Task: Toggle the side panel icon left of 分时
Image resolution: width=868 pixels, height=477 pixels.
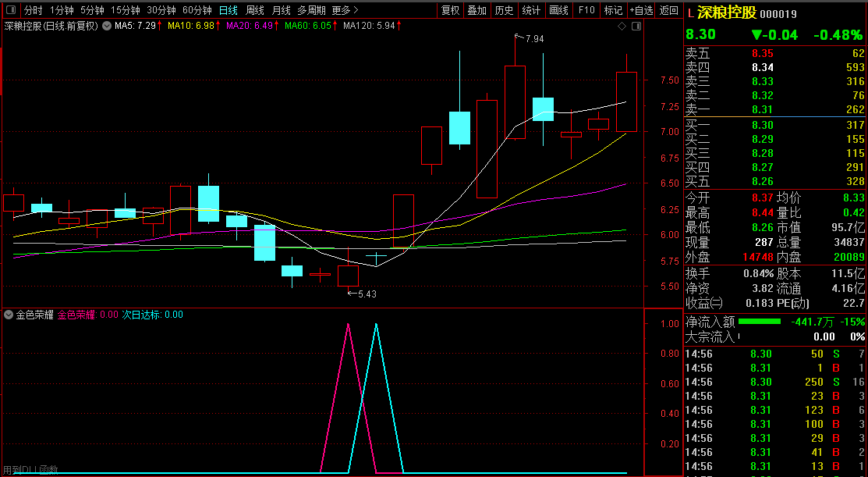Action: (10, 10)
